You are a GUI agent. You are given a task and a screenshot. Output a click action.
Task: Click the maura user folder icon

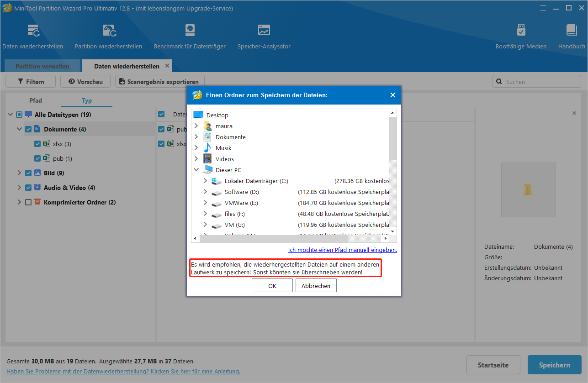pos(208,126)
